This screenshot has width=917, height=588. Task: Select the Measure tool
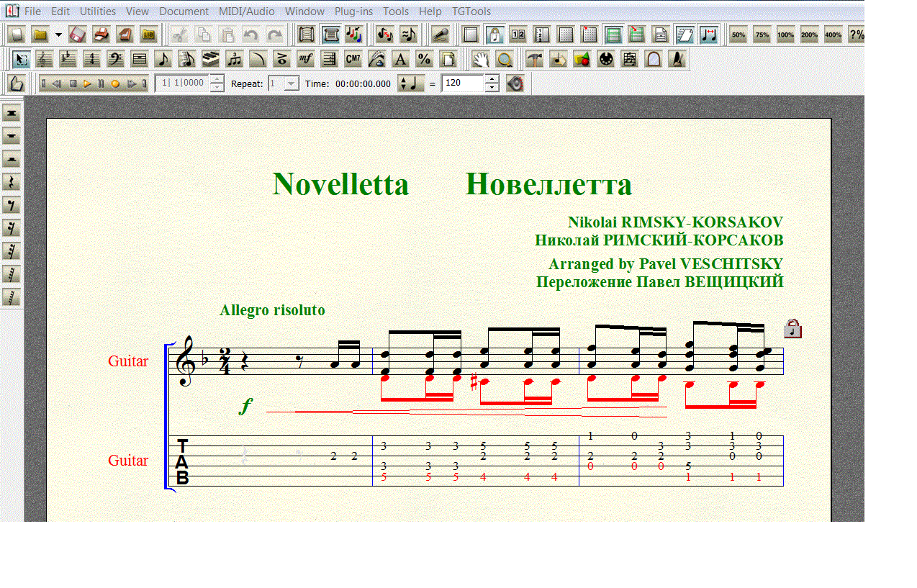(x=140, y=58)
